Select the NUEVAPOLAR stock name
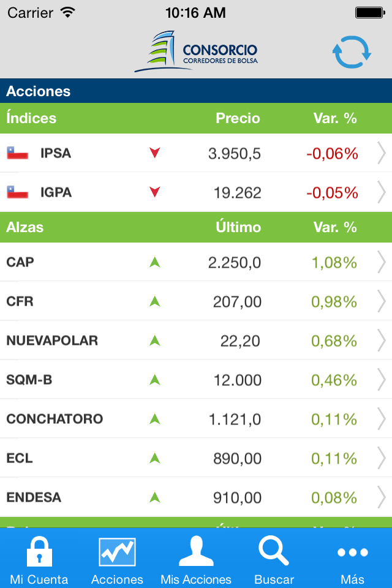Image resolution: width=392 pixels, height=588 pixels. 52,341
